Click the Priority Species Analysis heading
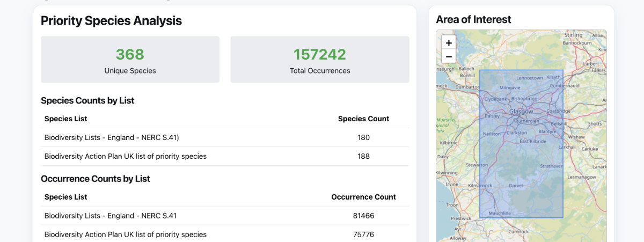Screen dimensions: 644x242 (111, 21)
